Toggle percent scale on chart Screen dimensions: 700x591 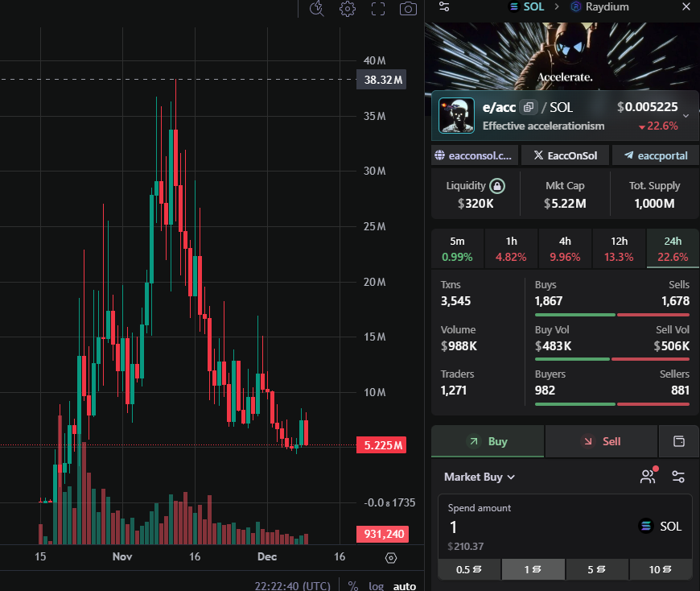click(353, 585)
